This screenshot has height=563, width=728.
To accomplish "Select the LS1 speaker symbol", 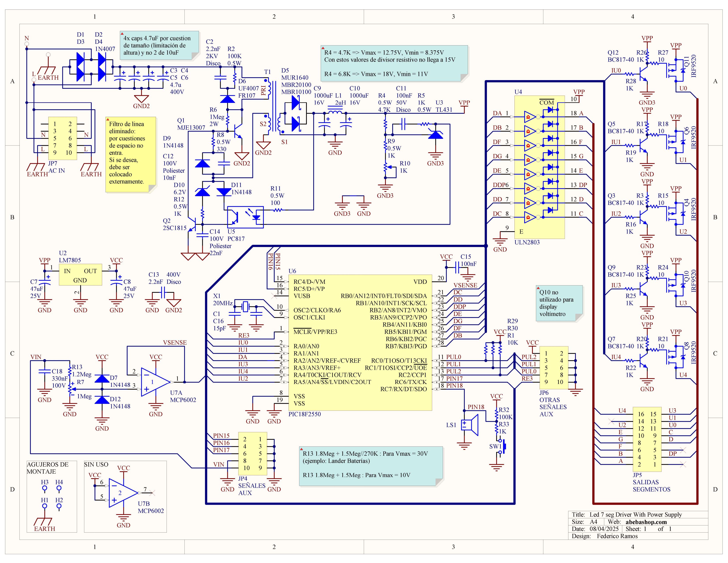I will click(469, 425).
